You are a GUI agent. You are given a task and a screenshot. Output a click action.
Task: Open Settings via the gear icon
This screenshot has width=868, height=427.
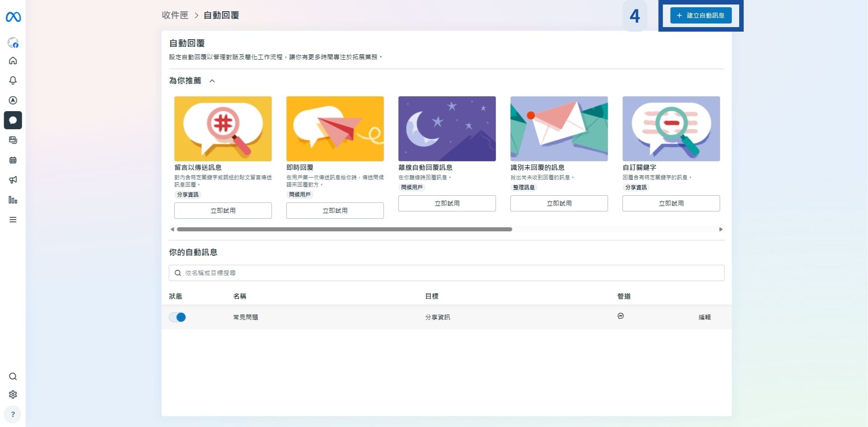tap(13, 394)
